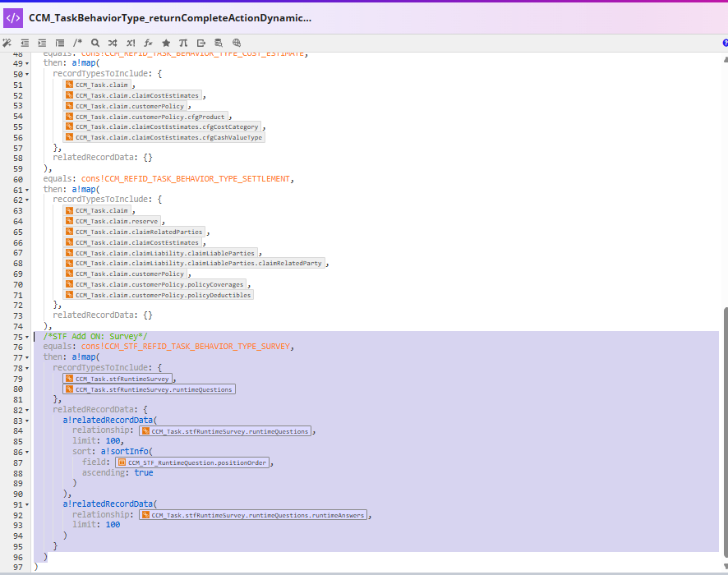Collapse code fold arrow at line 82

(27, 410)
